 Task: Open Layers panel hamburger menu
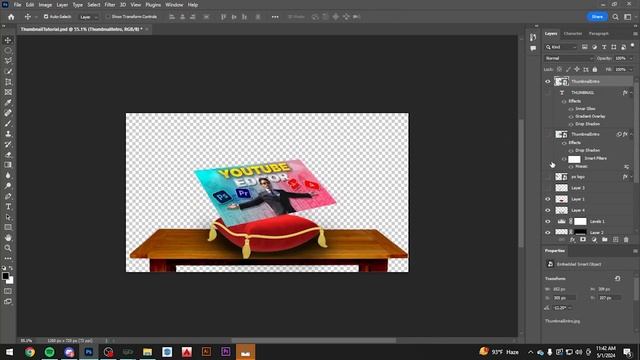point(635,33)
